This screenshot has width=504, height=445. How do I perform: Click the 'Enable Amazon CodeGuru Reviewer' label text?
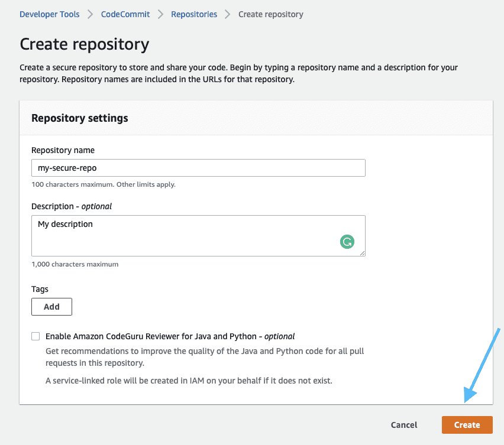click(x=170, y=336)
